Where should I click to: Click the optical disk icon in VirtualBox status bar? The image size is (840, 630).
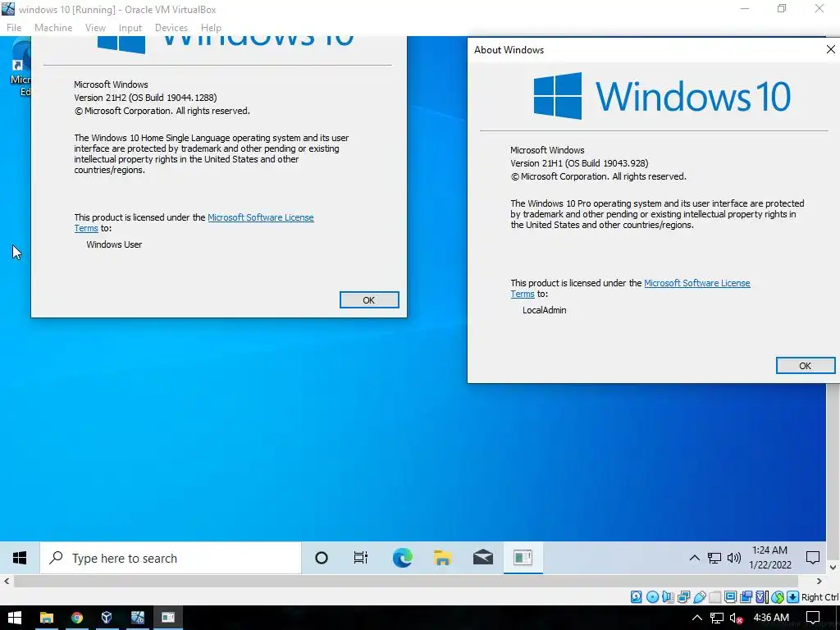pyautogui.click(x=652, y=596)
